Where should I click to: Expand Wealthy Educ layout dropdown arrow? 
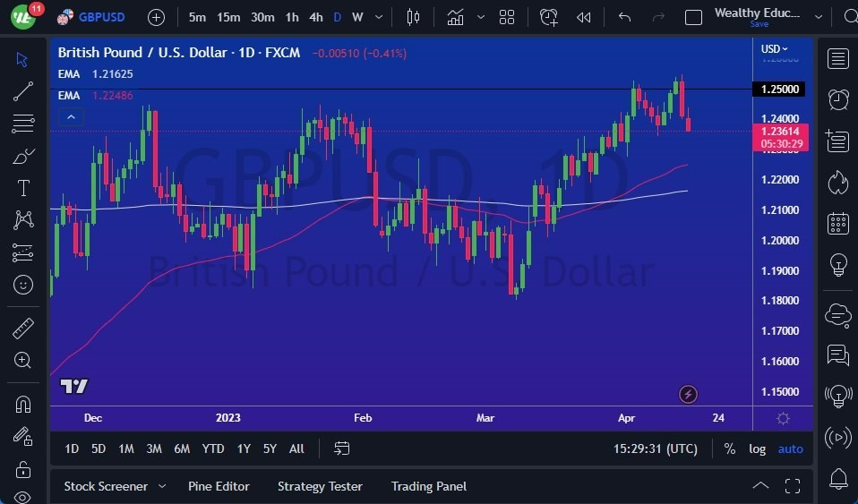pyautogui.click(x=818, y=18)
